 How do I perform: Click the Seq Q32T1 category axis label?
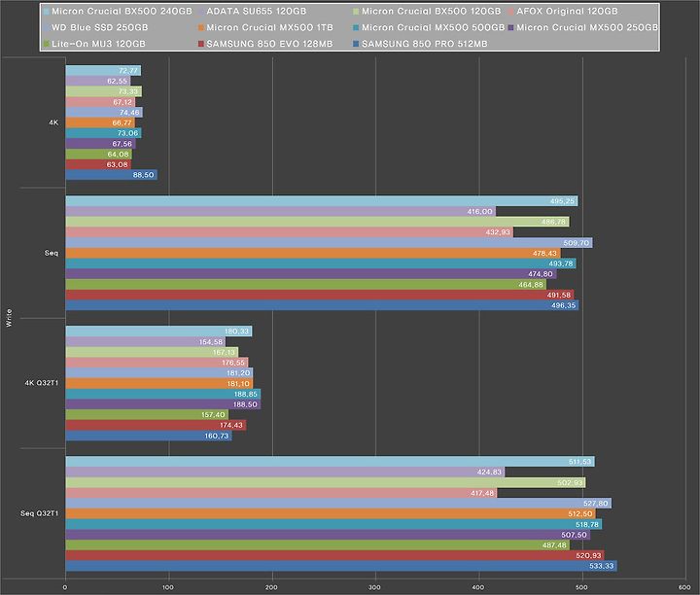[x=39, y=513]
